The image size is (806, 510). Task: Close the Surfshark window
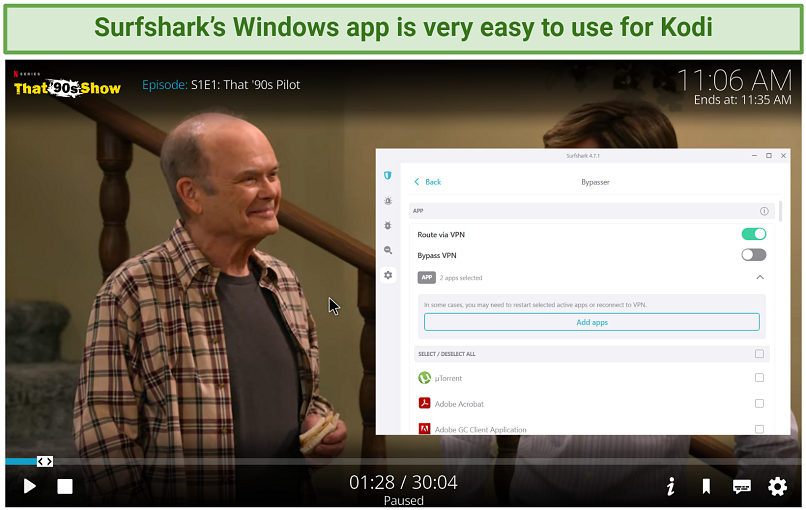click(783, 155)
